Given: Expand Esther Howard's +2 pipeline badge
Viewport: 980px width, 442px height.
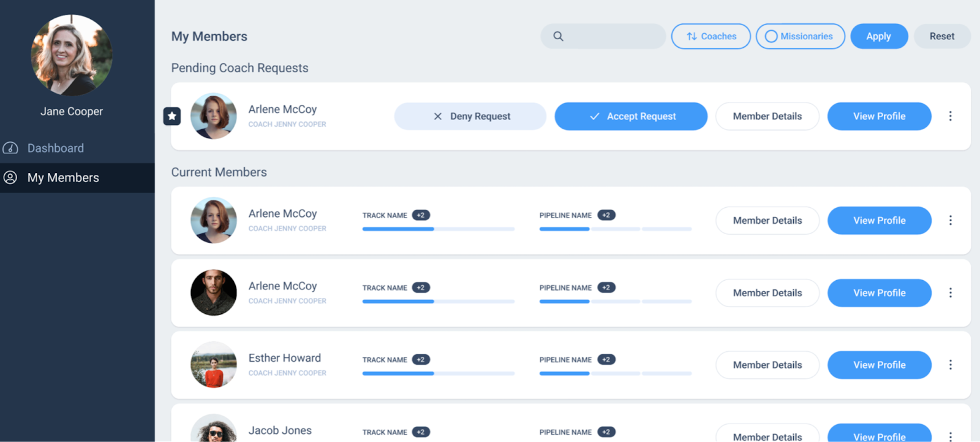Looking at the screenshot, I should click(x=606, y=360).
